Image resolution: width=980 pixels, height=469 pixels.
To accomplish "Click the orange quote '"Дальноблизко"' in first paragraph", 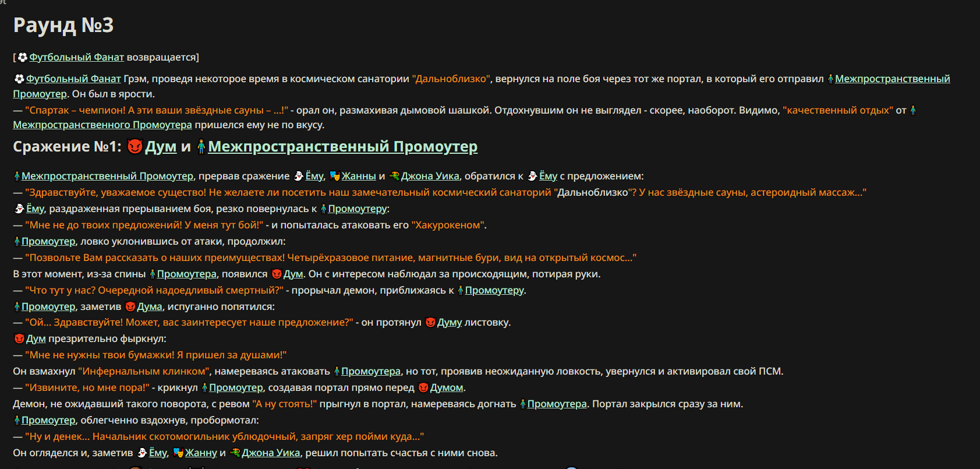I will tap(451, 79).
